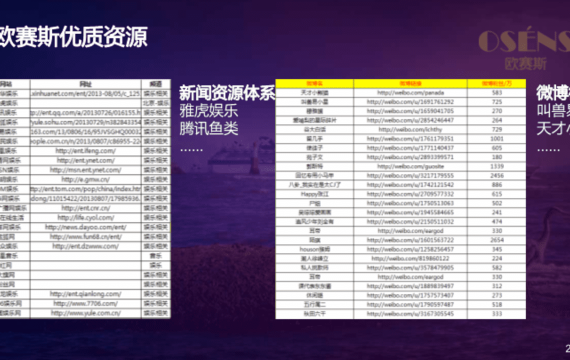Viewport: 570px width, 360px height.
Task: Open the http://ent.cnr.cn/ link
Action: coord(86,208)
